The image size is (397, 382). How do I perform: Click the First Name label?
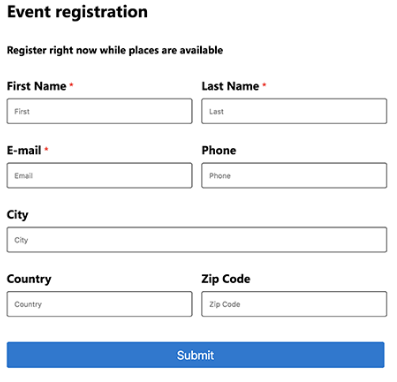tap(37, 86)
